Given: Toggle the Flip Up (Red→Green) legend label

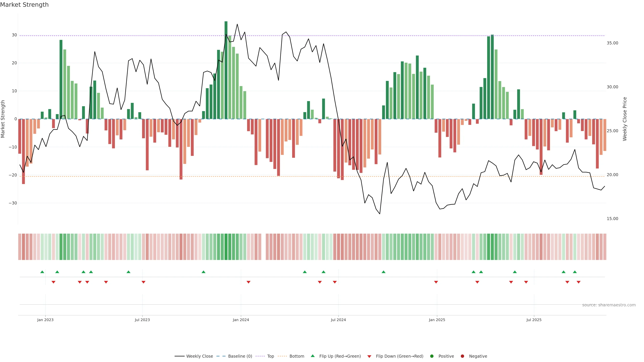Looking at the screenshot, I should [340, 356].
